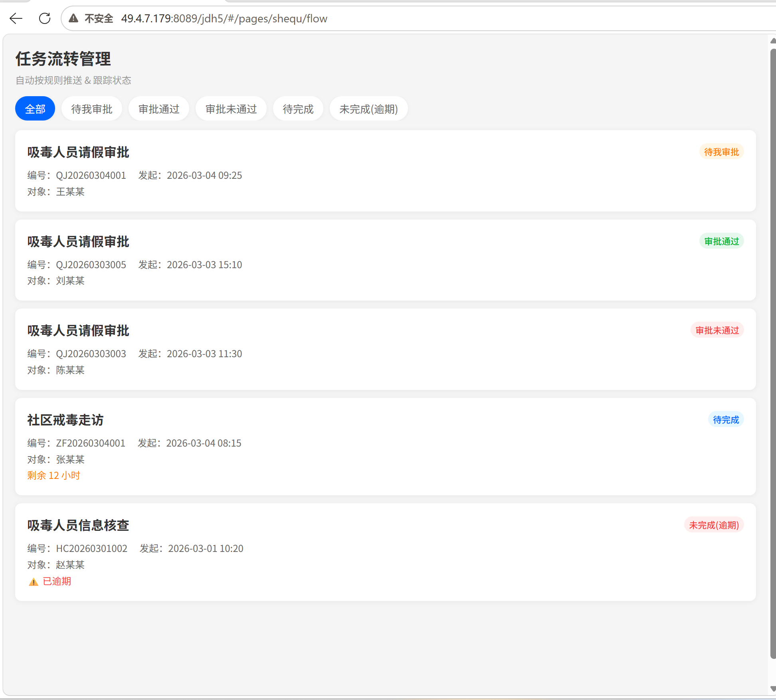Click the 对象:赵某某 line

(x=56, y=565)
